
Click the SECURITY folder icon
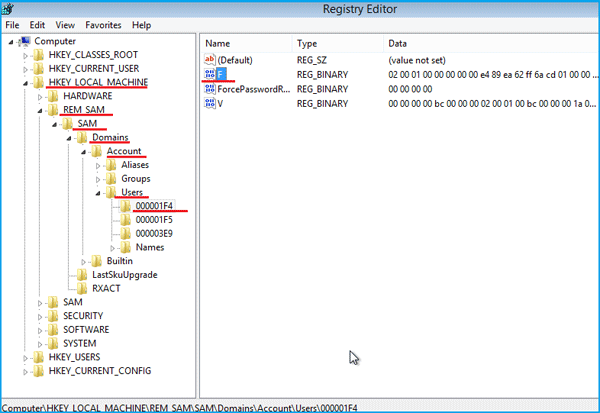tap(53, 316)
